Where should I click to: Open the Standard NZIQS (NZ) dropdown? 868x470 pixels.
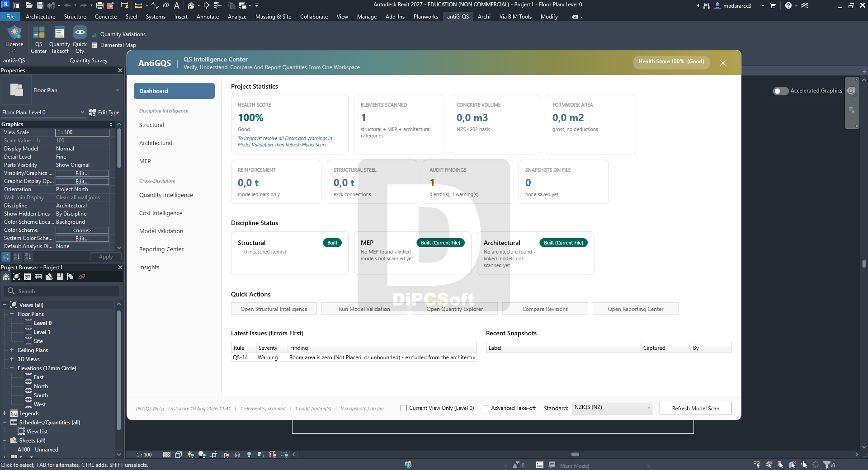(x=613, y=408)
